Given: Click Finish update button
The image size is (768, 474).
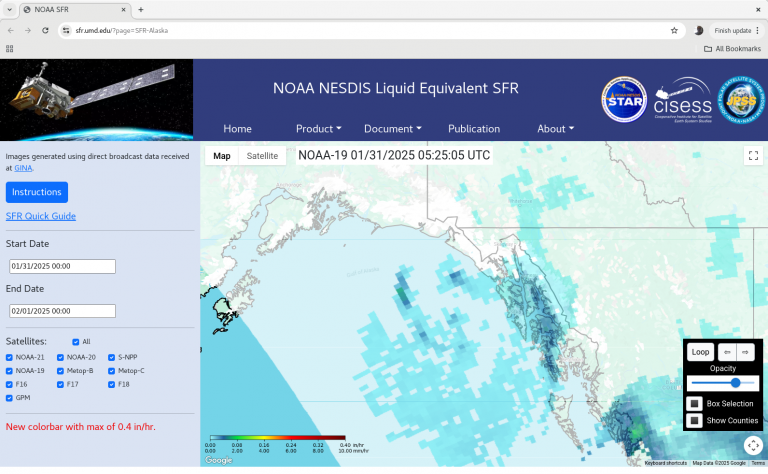Looking at the screenshot, I should coord(736,30).
